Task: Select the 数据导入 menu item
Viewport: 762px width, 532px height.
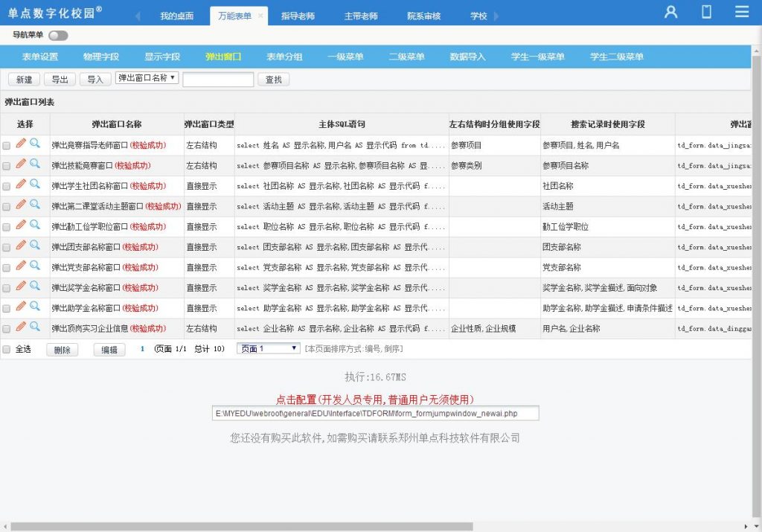Action: (x=467, y=57)
